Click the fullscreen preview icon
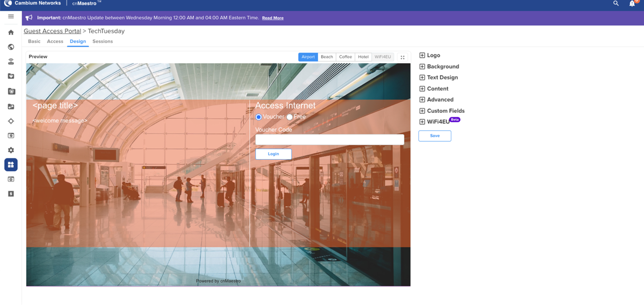 tap(402, 57)
